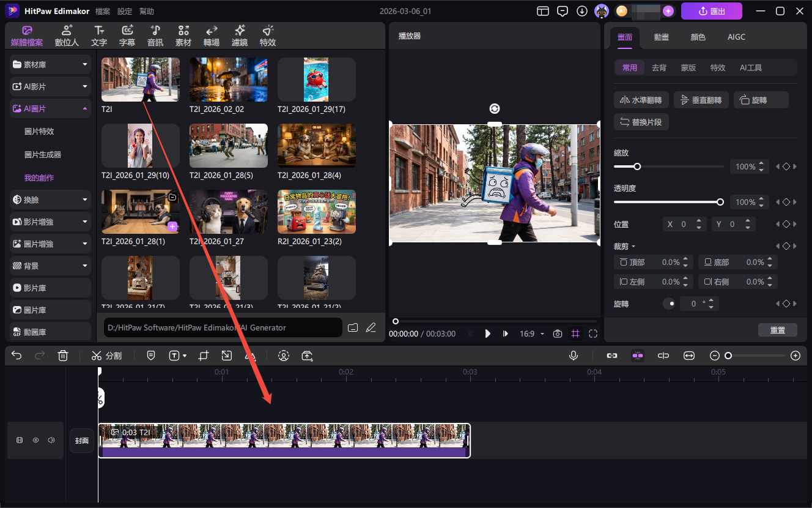Take a snapshot with the camera icon
This screenshot has height=508, width=812.
(x=558, y=334)
